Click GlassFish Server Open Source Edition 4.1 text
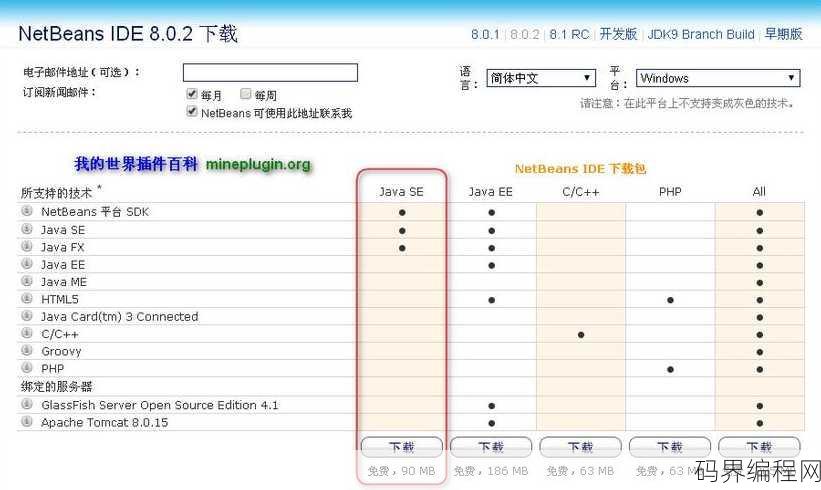 coord(160,405)
